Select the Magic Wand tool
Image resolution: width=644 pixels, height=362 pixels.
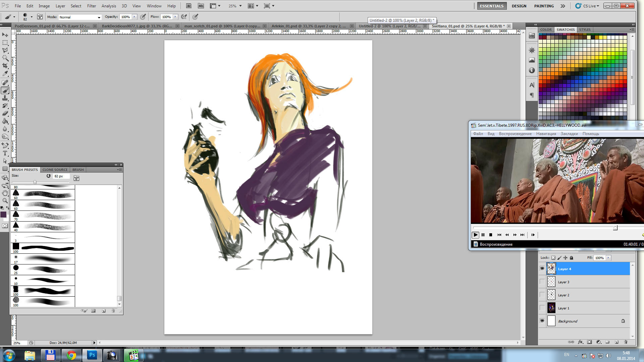(x=5, y=58)
